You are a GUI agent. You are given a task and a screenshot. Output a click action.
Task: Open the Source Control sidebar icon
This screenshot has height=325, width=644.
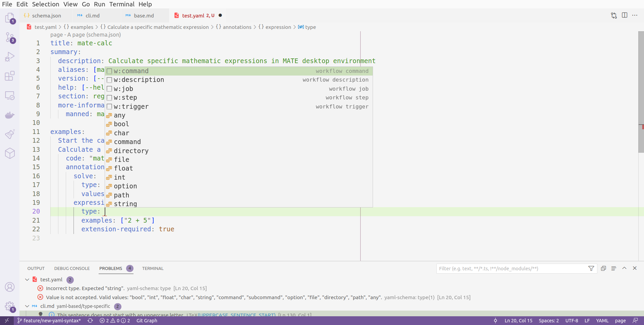(x=10, y=37)
